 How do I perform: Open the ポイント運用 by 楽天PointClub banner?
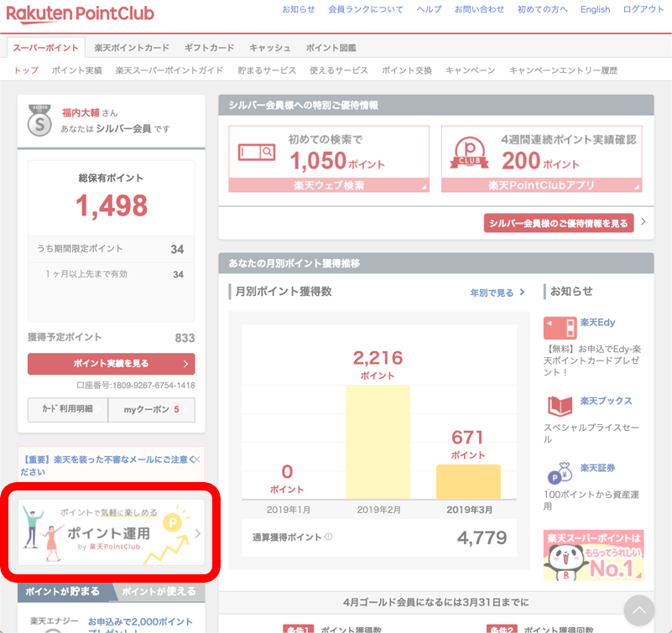tap(112, 532)
